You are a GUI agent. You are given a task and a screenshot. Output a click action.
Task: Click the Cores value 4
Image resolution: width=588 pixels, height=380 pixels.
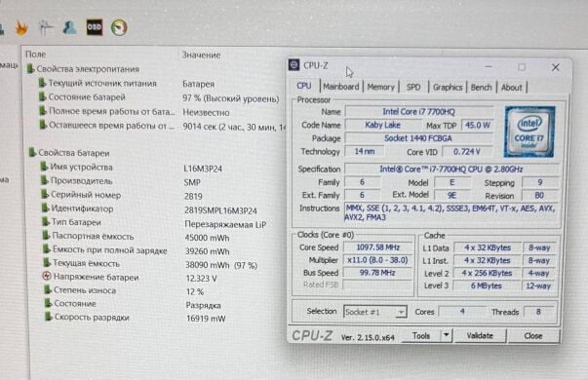pyautogui.click(x=462, y=312)
